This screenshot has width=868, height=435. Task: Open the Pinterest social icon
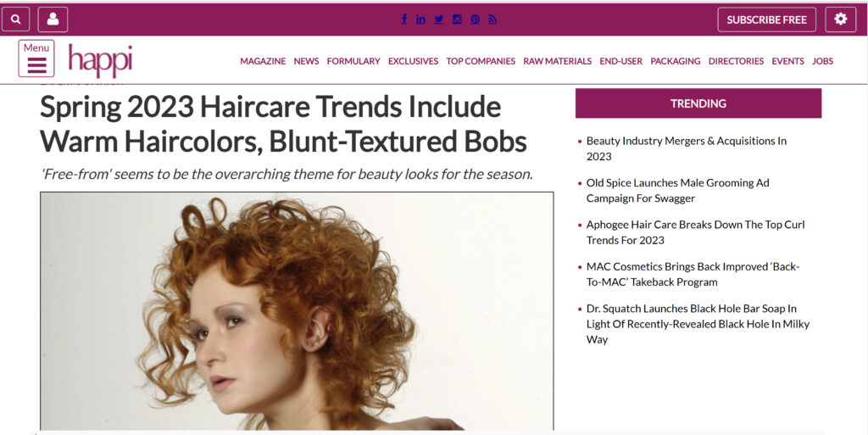point(475,20)
